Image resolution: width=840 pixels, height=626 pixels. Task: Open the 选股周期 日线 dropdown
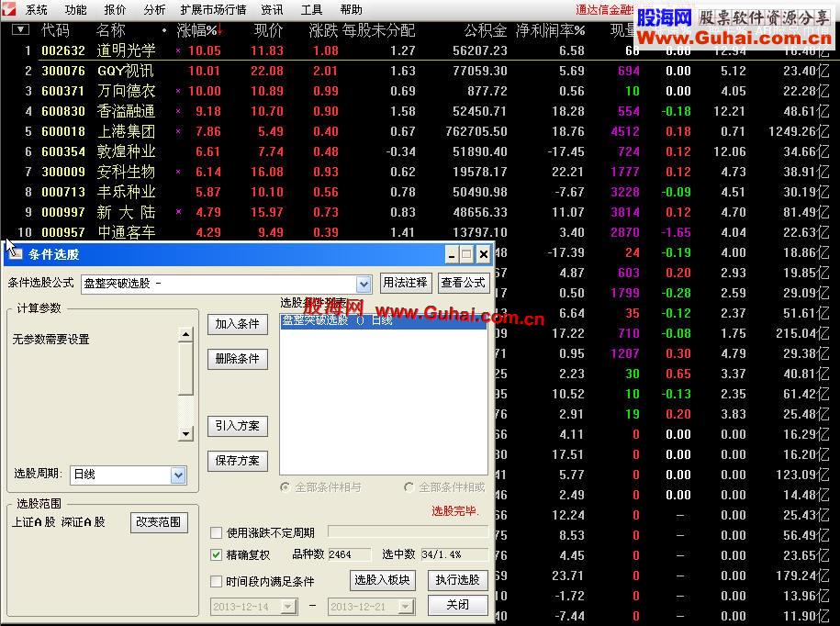(178, 475)
